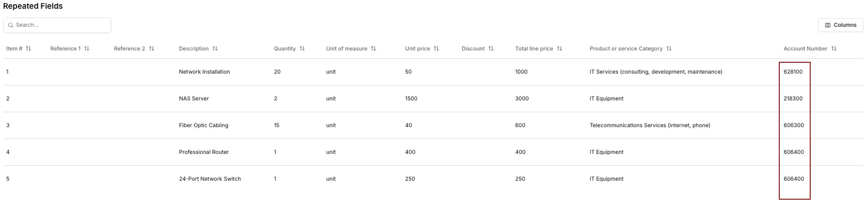This screenshot has width=868, height=210.
Task: Focus the table Search field
Action: (x=57, y=25)
